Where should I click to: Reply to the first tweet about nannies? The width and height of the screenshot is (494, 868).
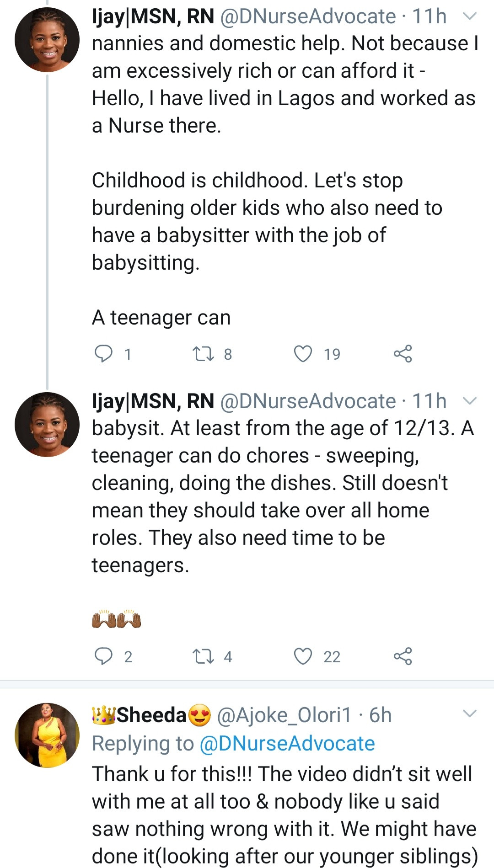103,353
